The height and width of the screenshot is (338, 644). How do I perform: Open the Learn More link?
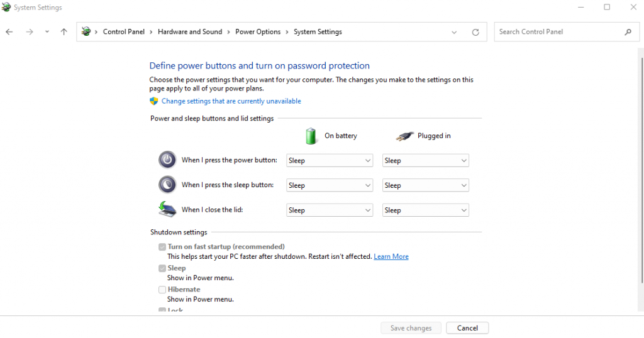(x=391, y=257)
